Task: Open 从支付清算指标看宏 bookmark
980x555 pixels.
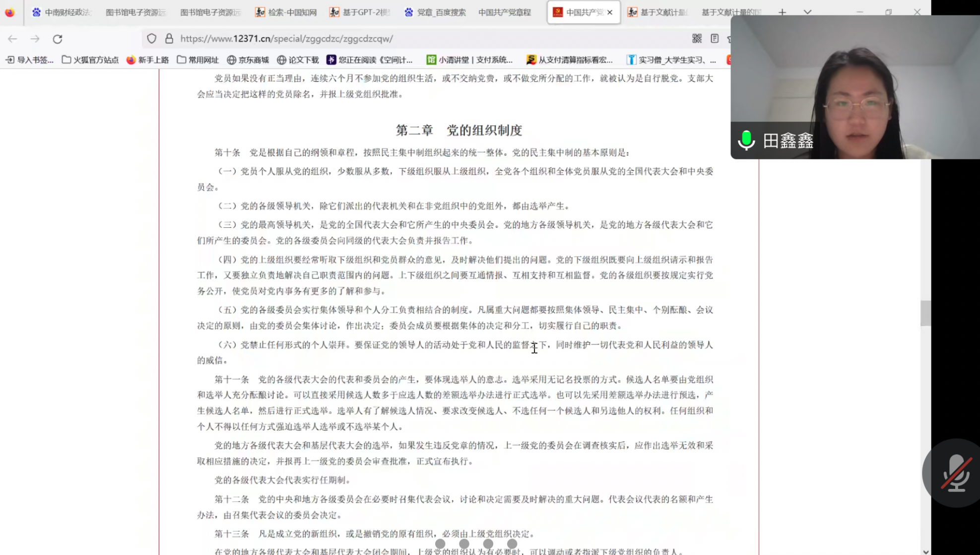Action: click(570, 60)
